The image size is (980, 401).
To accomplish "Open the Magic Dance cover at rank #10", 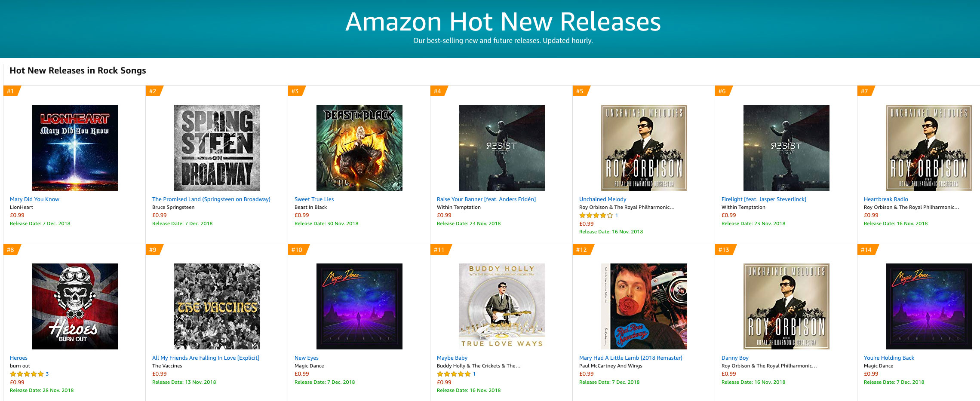I will pos(359,306).
